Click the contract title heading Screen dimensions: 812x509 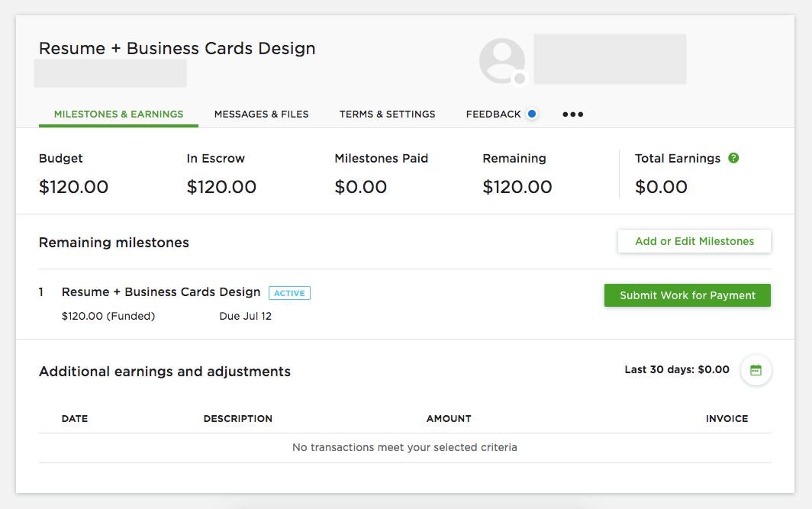[x=177, y=48]
